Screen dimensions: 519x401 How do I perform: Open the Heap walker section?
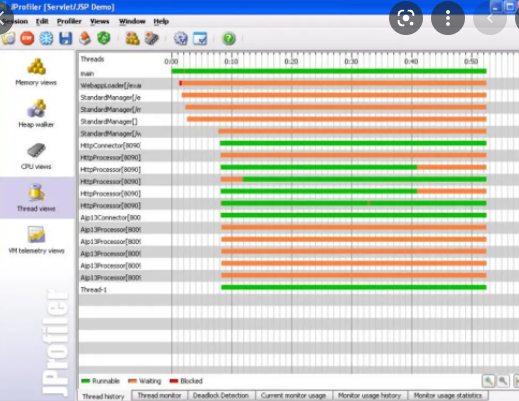coord(36,114)
